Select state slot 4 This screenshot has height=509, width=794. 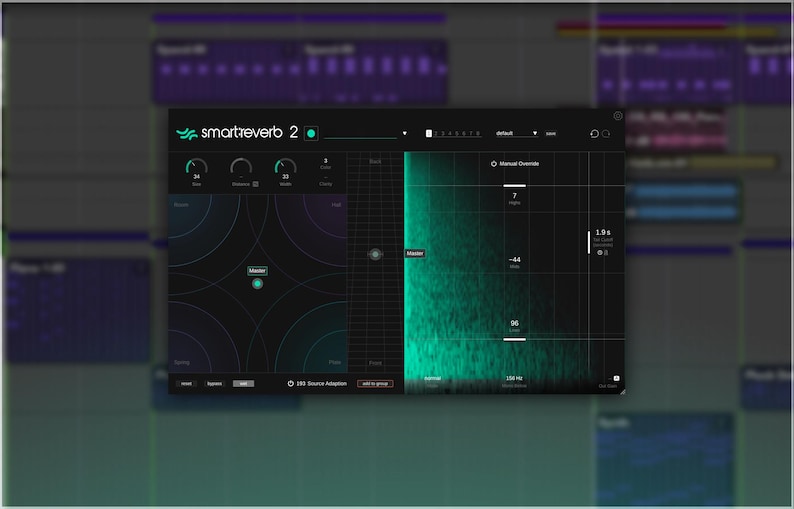coord(450,133)
